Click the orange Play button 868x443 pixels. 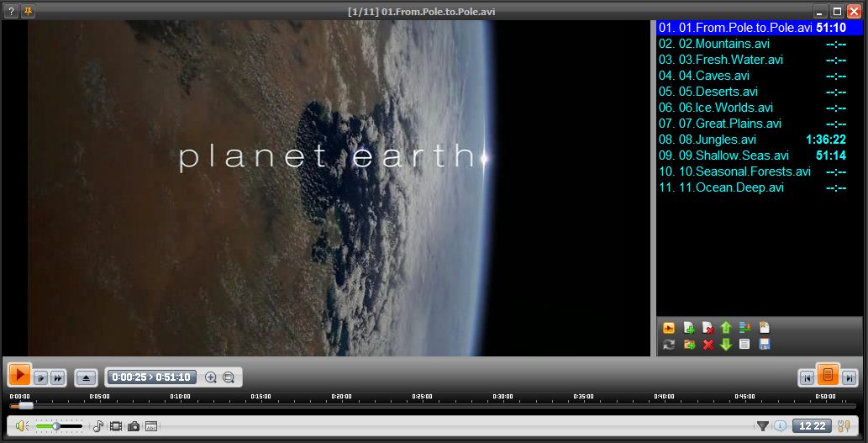(19, 377)
